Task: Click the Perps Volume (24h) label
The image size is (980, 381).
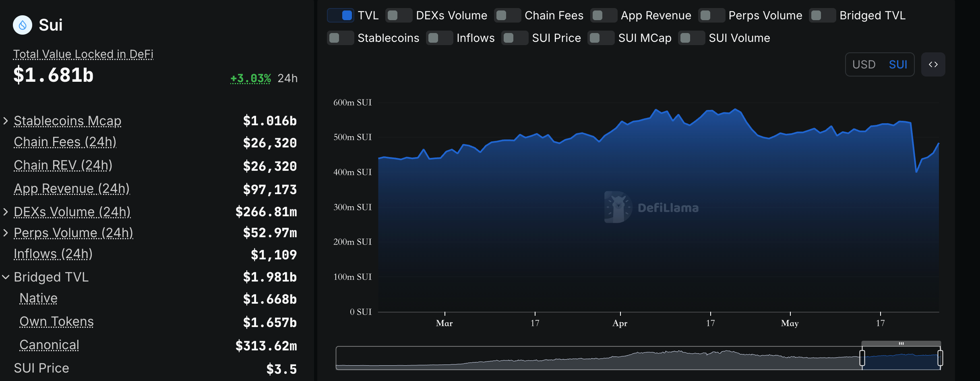Action: [x=73, y=233]
